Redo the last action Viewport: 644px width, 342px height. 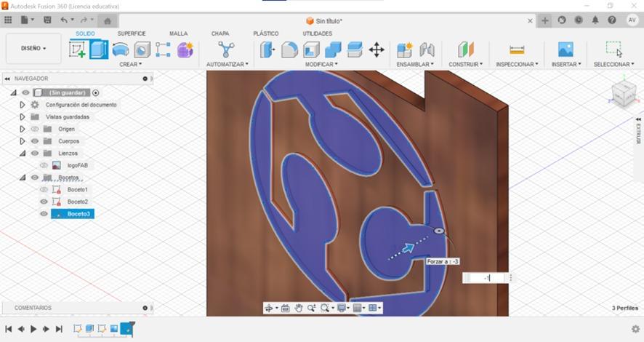point(84,20)
